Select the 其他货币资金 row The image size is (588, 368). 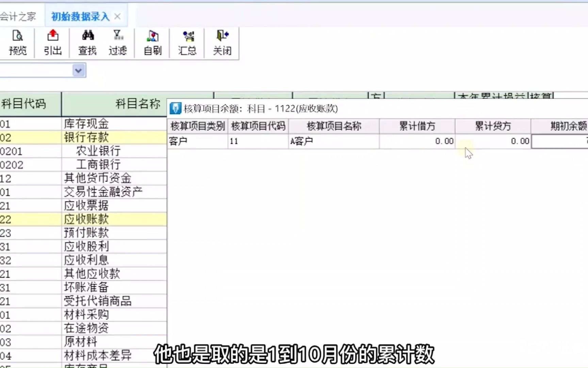pyautogui.click(x=83, y=178)
